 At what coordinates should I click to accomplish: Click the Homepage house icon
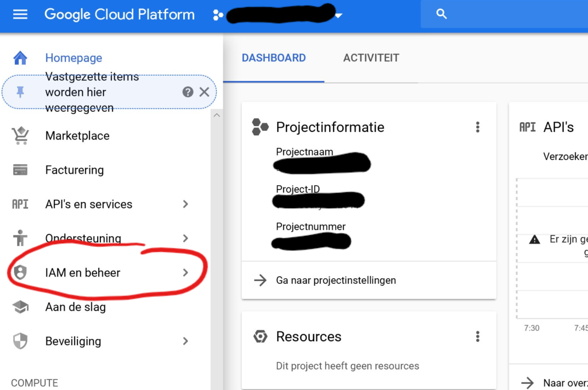[x=20, y=58]
